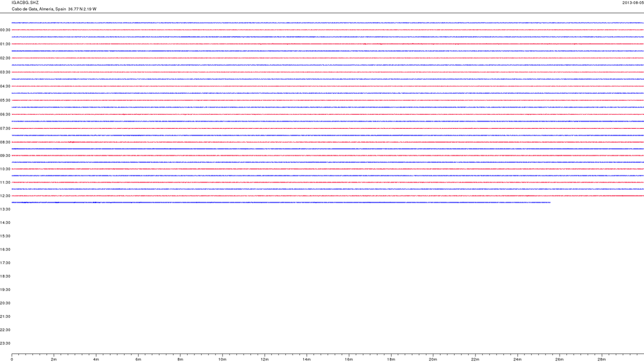Select the 01:30 time label
The height and width of the screenshot is (362, 644).
(x=5, y=44)
